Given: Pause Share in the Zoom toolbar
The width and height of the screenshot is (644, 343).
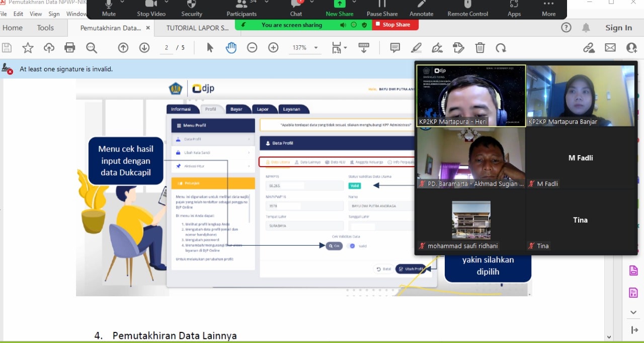Looking at the screenshot, I should pos(382,9).
